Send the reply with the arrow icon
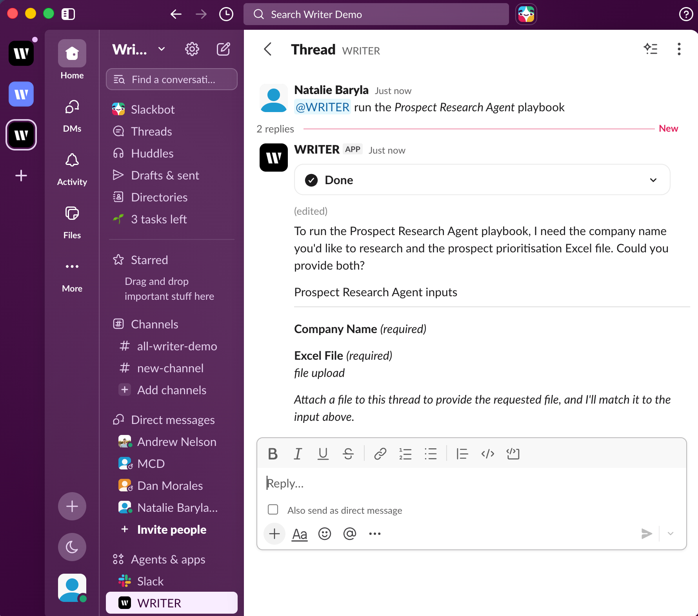Image resolution: width=698 pixels, height=616 pixels. [x=647, y=534]
